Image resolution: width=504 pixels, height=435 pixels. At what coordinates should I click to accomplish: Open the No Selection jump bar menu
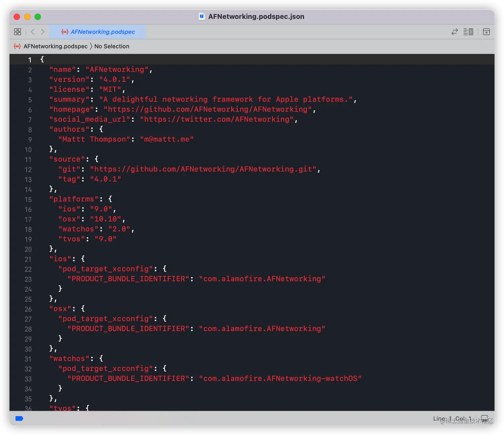112,46
